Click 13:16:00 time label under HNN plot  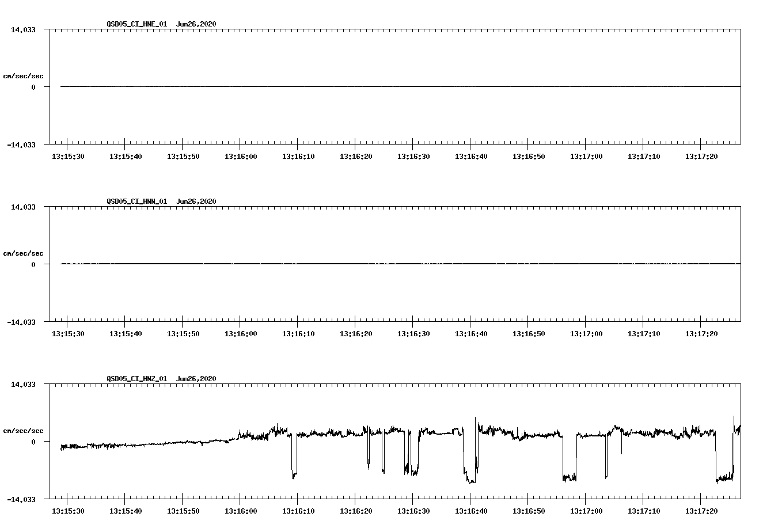[x=241, y=334]
